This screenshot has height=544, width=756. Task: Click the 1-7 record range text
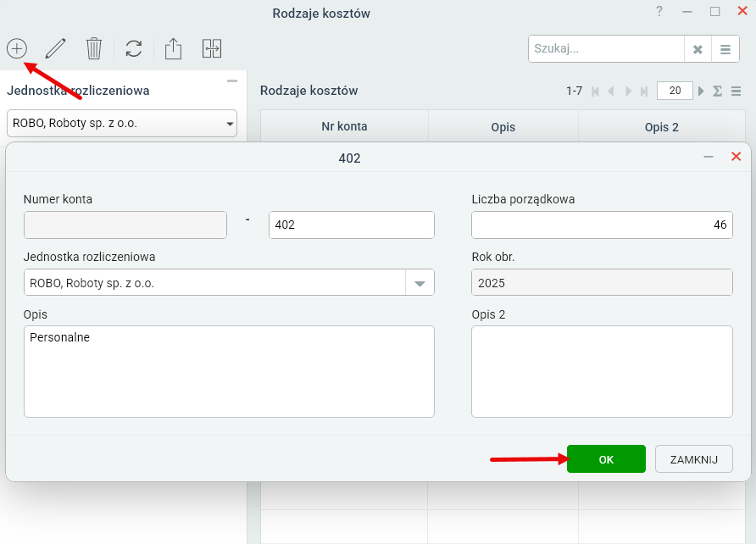click(575, 91)
